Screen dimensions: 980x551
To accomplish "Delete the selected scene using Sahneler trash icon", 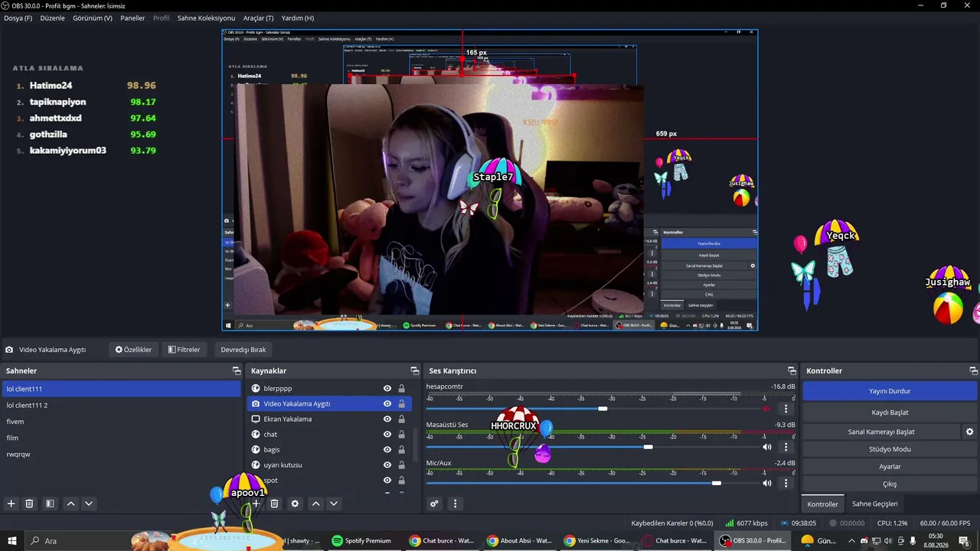I will tap(29, 504).
